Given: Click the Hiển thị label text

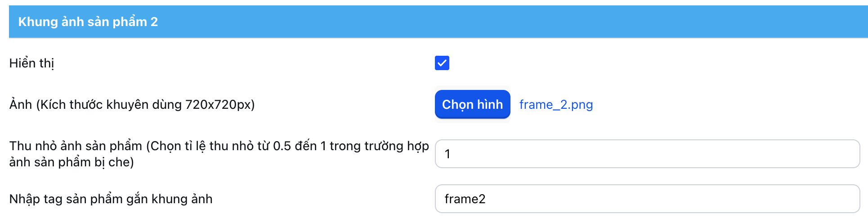Looking at the screenshot, I should click(x=31, y=63).
